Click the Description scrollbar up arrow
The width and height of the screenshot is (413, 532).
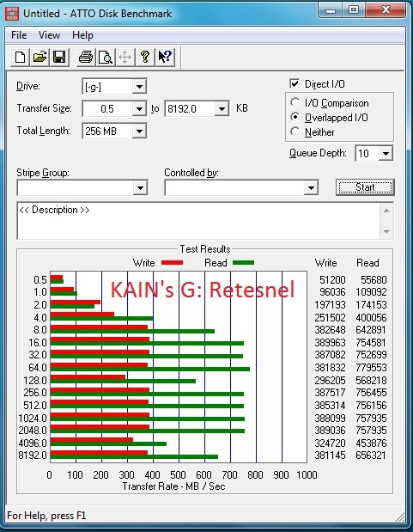(386, 211)
